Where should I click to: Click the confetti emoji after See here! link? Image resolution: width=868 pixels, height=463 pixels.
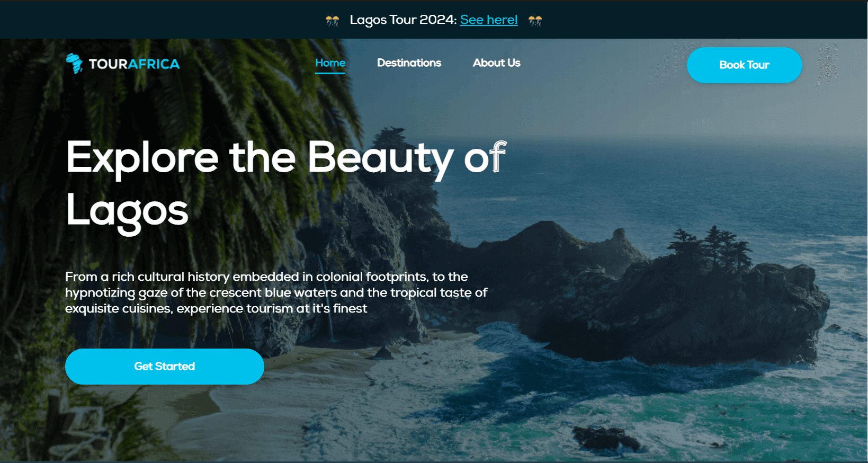pos(535,21)
